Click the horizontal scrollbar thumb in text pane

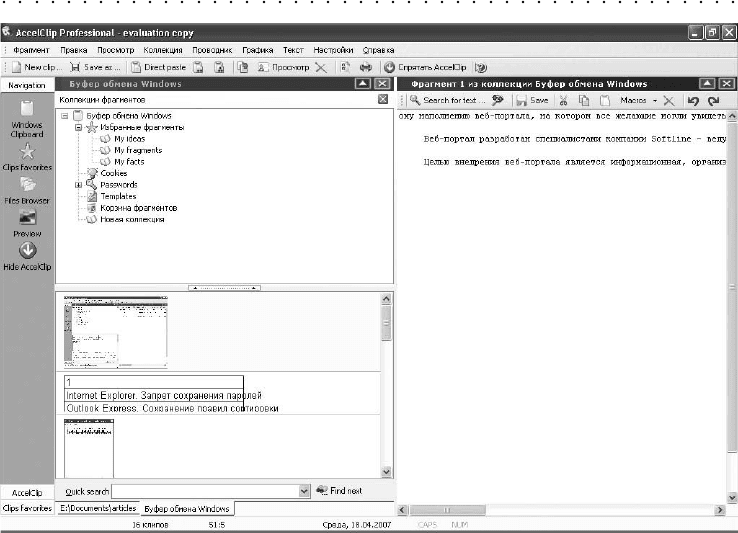tap(447, 510)
